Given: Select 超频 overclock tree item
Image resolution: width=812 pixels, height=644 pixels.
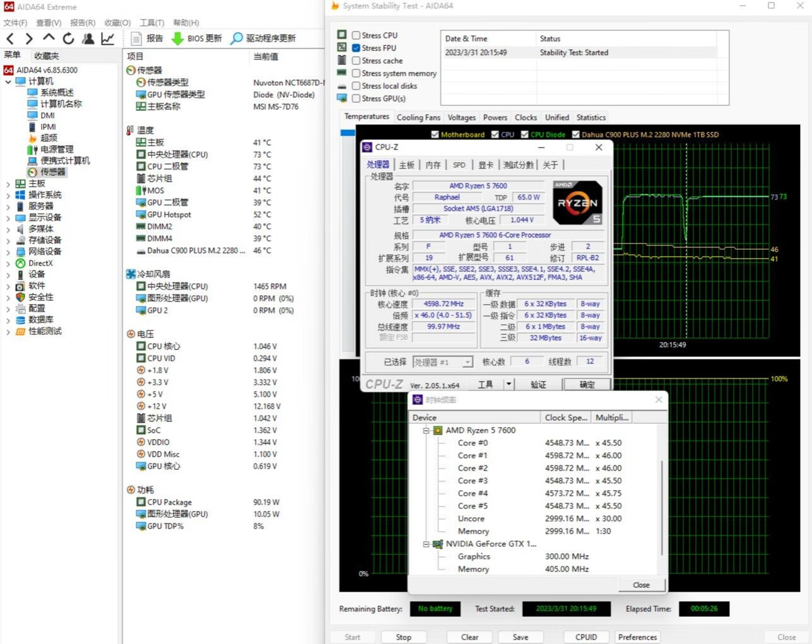Looking at the screenshot, I should coord(42,138).
